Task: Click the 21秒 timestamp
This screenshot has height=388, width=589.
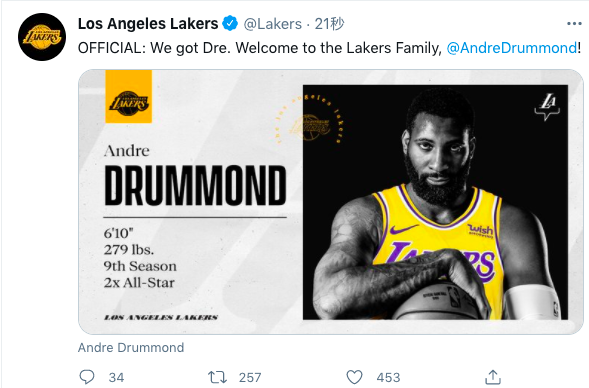Action: tap(329, 24)
